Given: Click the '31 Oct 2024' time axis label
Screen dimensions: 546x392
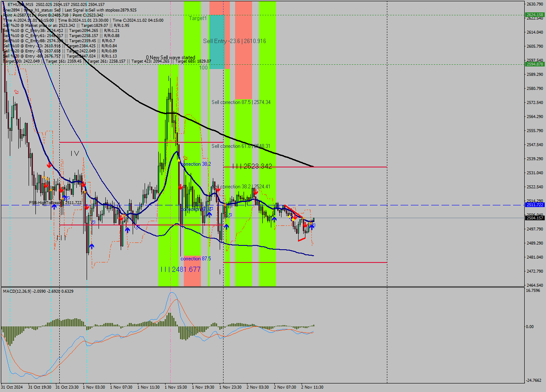Looking at the screenshot, I should pos(12,387).
